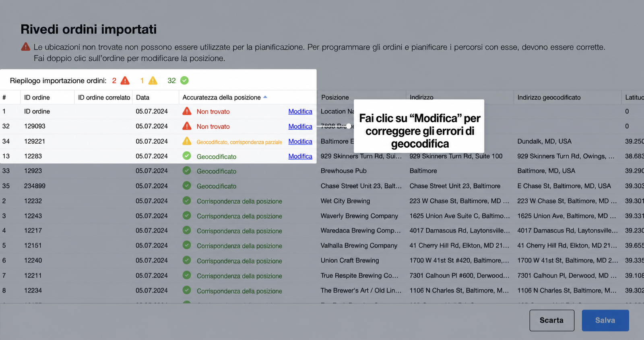Click the Posizione column header

pyautogui.click(x=335, y=97)
